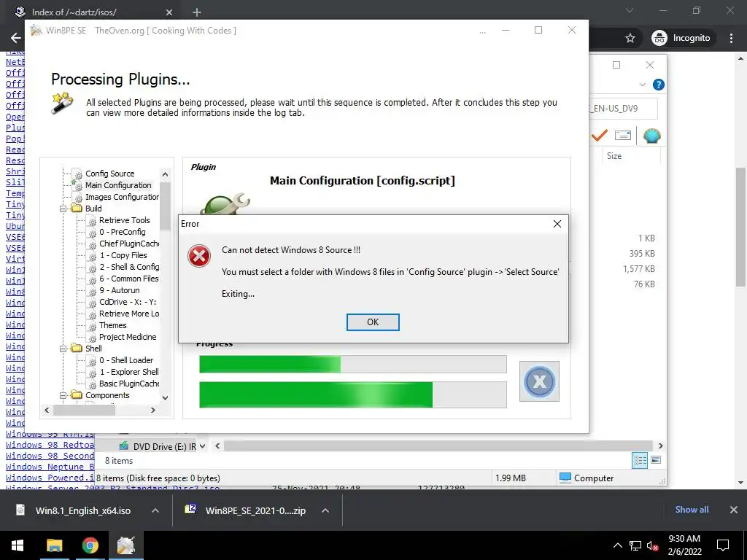Click the Build folder icon

tap(76, 208)
